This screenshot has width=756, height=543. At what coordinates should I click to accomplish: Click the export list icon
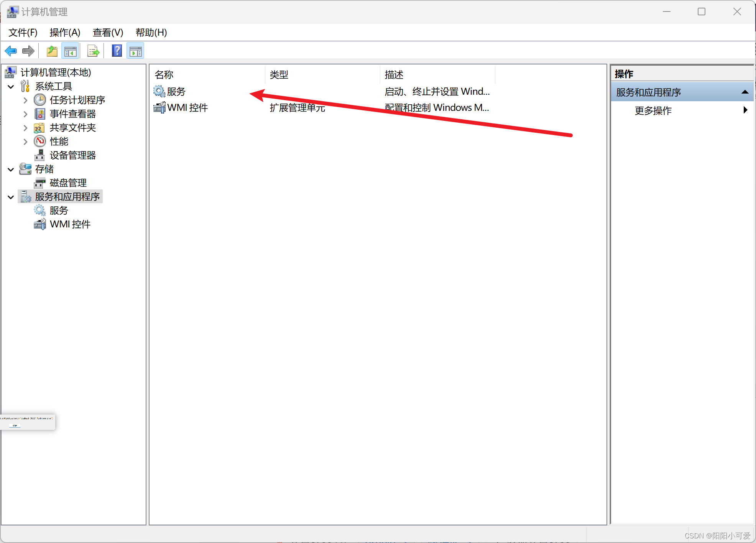click(x=93, y=51)
